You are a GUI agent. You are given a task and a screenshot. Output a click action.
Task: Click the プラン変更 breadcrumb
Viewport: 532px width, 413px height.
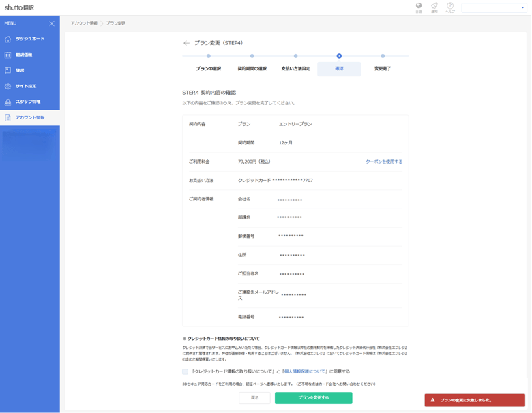[115, 23]
